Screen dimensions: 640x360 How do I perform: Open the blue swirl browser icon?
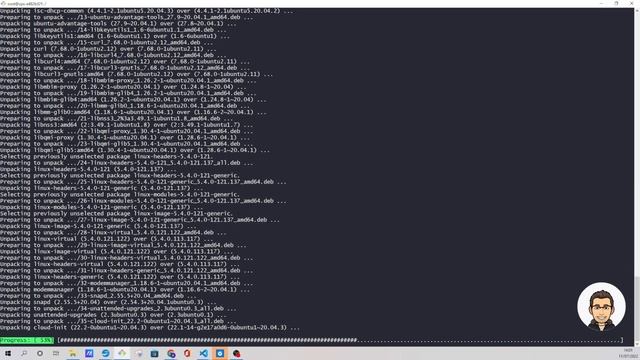[x=105, y=353]
